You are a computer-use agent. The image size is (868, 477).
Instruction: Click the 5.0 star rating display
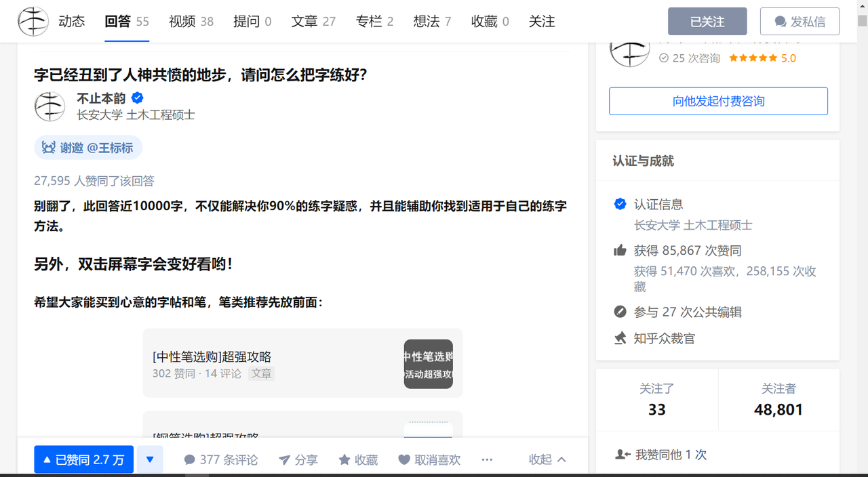(762, 58)
